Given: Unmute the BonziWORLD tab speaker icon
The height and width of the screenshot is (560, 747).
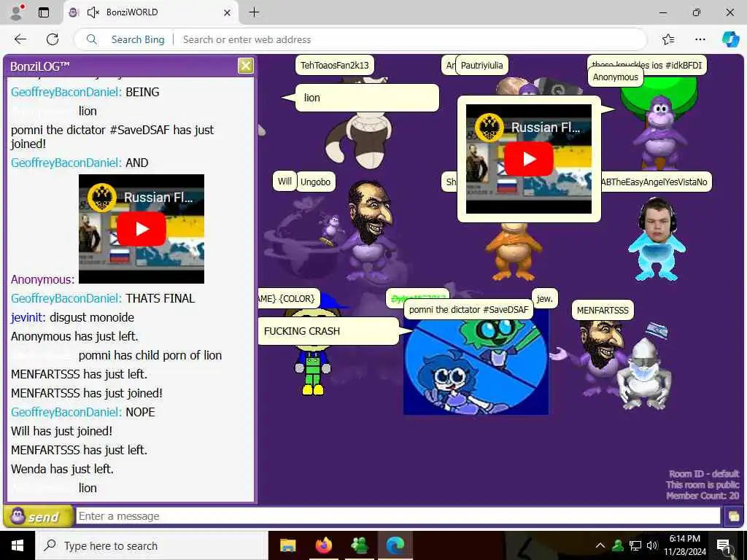Looking at the screenshot, I should [93, 12].
